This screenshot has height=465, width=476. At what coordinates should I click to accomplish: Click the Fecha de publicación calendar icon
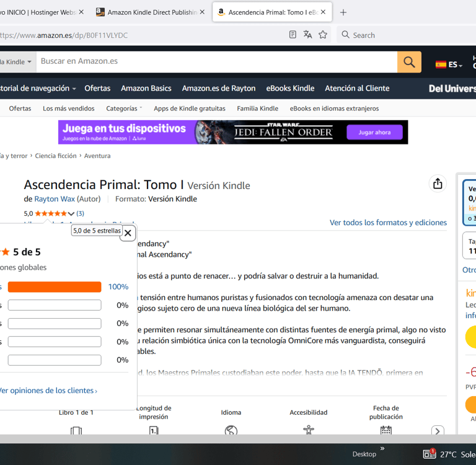(386, 430)
